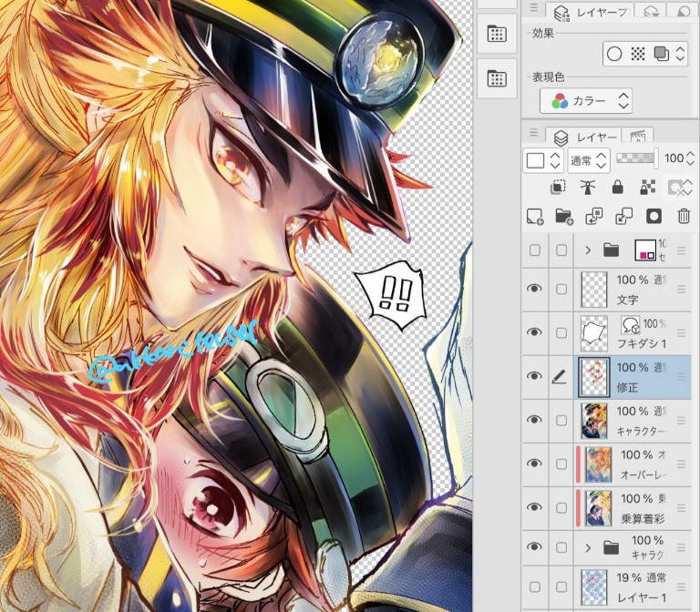Screen dimensions: 700x612
Task: Click the layer opacity slider
Action: (x=637, y=158)
